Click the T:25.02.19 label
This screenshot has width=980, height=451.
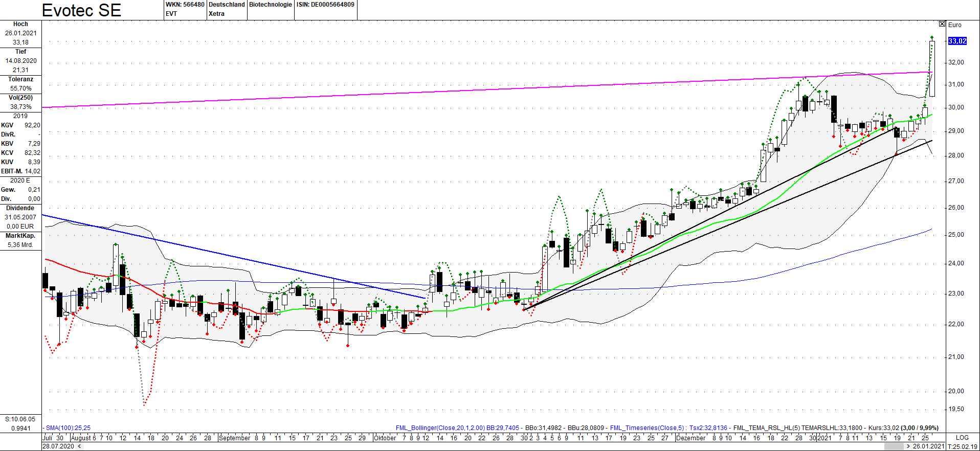962,446
